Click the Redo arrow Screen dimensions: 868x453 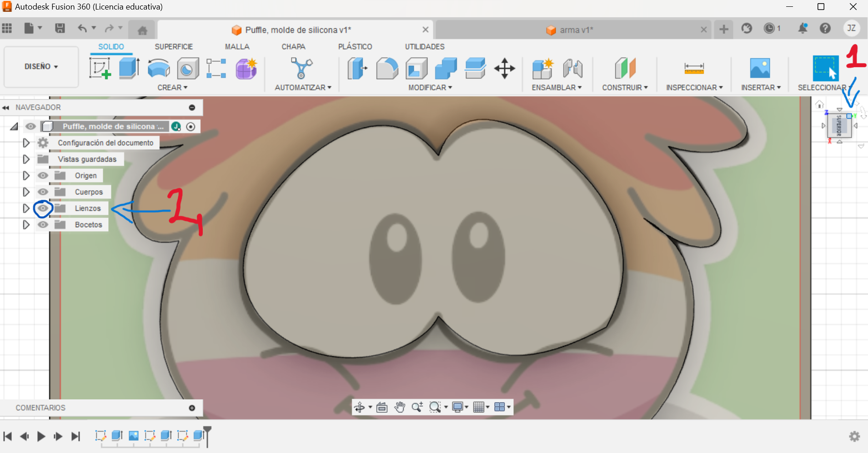click(x=109, y=28)
